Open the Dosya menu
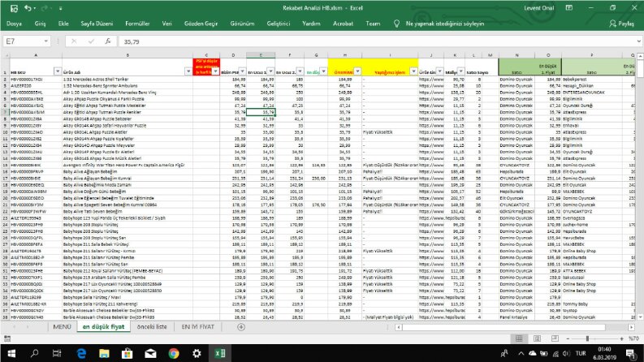 (x=14, y=24)
